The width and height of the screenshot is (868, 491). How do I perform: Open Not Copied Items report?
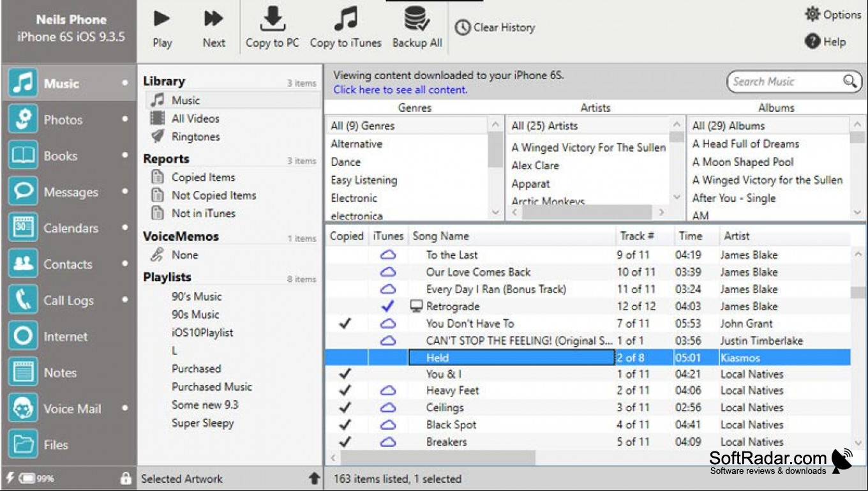pos(214,195)
